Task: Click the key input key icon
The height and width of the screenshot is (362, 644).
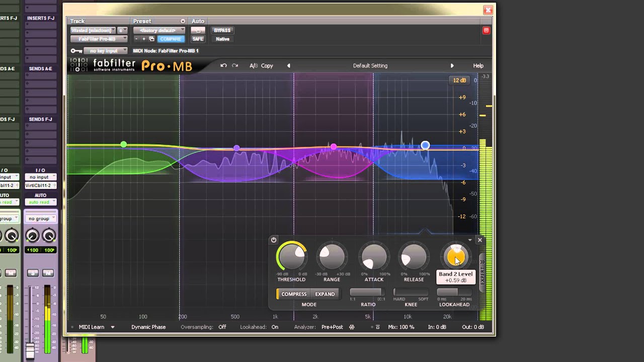Action: pyautogui.click(x=76, y=51)
